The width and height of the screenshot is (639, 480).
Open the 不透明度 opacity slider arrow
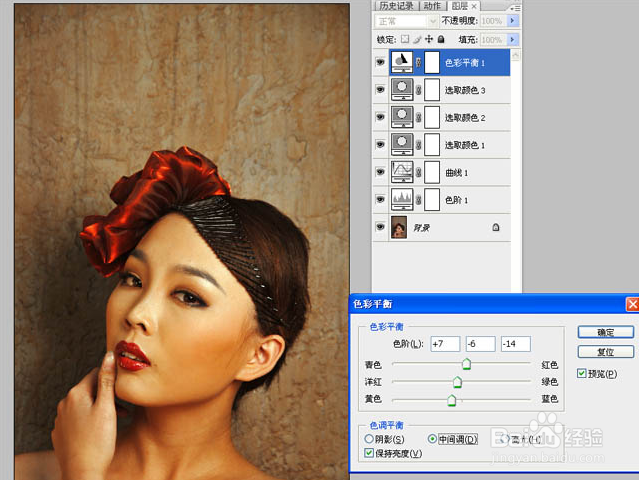[512, 20]
